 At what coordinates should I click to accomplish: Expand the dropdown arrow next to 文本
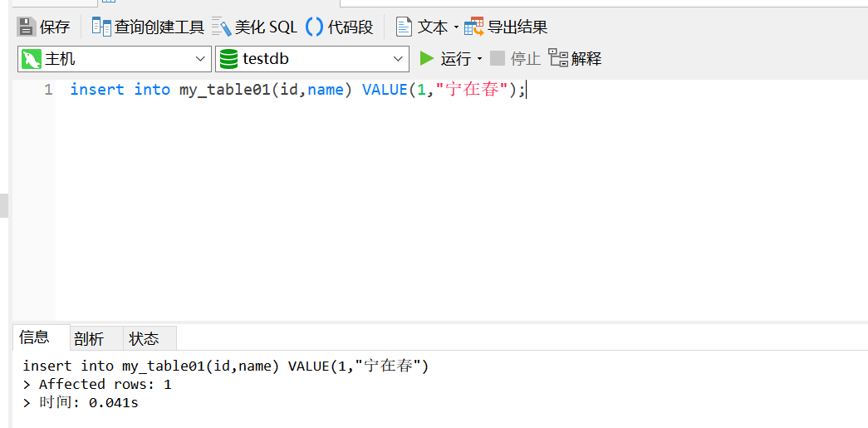tap(456, 27)
